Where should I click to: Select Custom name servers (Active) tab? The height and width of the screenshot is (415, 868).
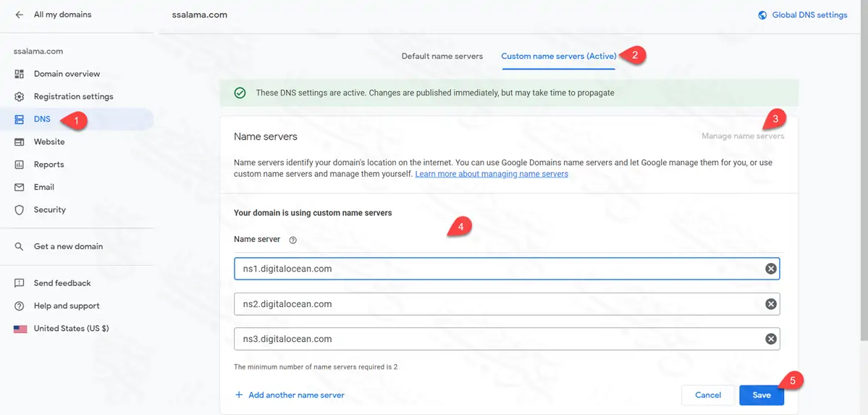[558, 56]
